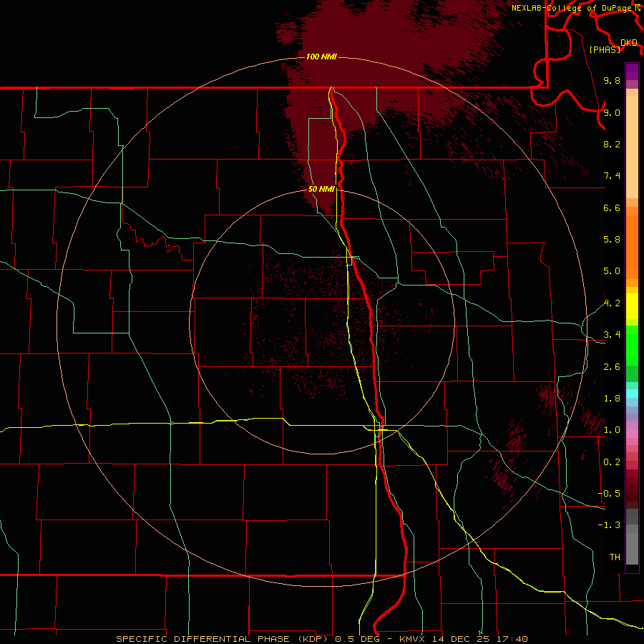Click the 3.4 value on the color scale
The image size is (644, 644).
(x=612, y=335)
